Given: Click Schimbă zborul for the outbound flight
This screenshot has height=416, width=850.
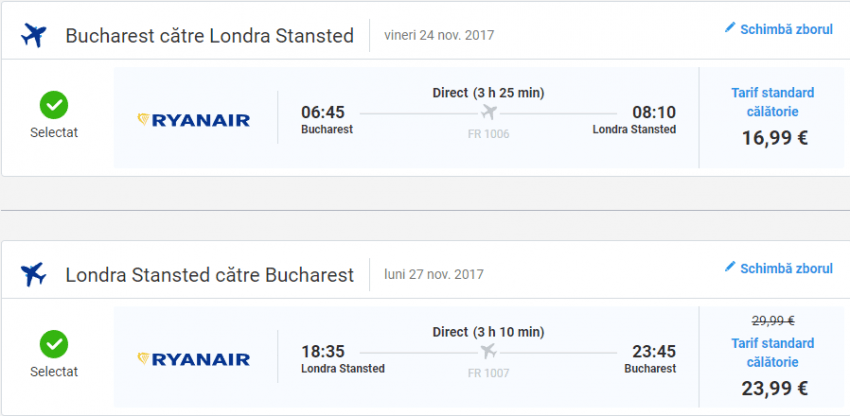Looking at the screenshot, I should click(785, 29).
